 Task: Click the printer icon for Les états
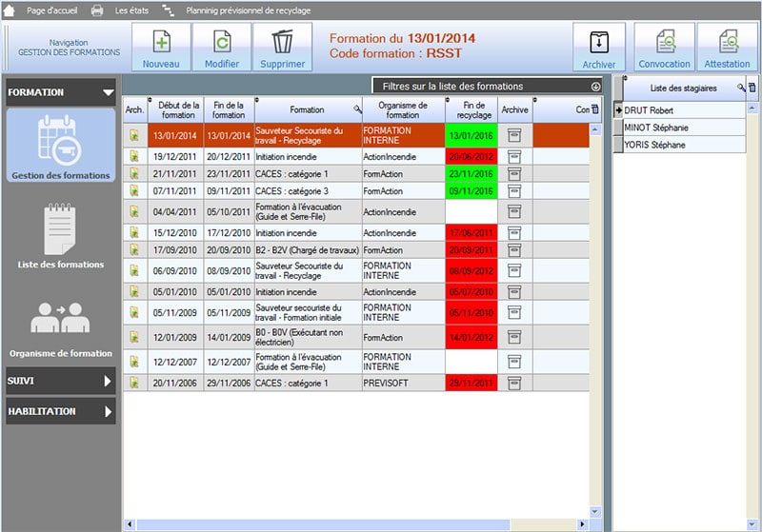pos(97,10)
